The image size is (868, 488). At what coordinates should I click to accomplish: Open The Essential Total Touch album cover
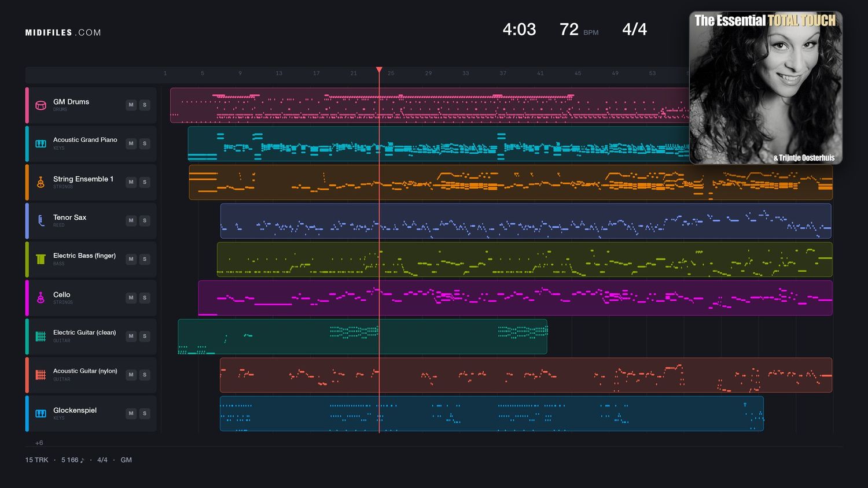pyautogui.click(x=766, y=88)
